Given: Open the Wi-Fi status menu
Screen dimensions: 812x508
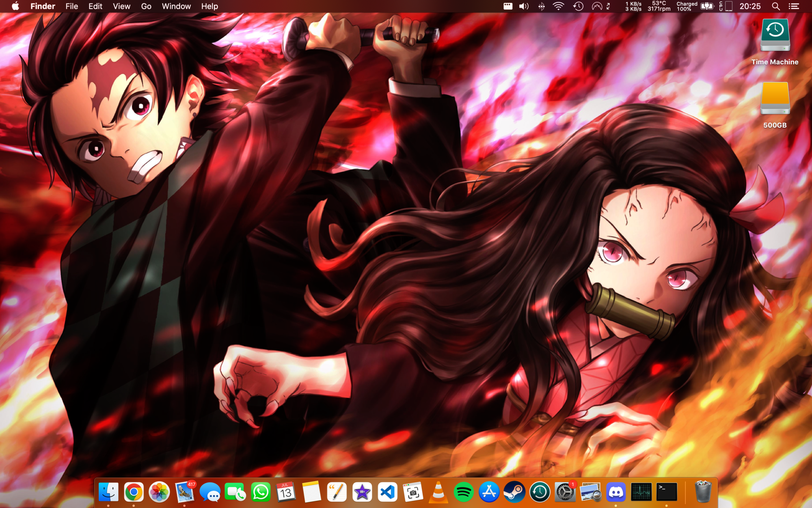Looking at the screenshot, I should pos(559,6).
